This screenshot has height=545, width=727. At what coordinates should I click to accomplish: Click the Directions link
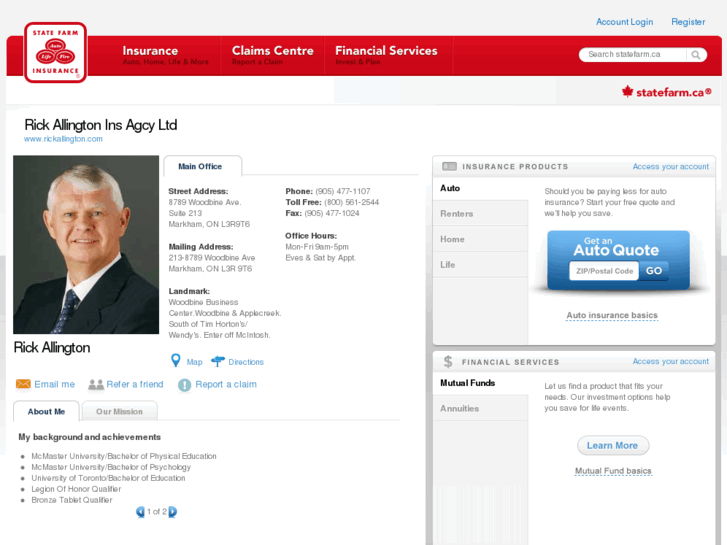[246, 362]
